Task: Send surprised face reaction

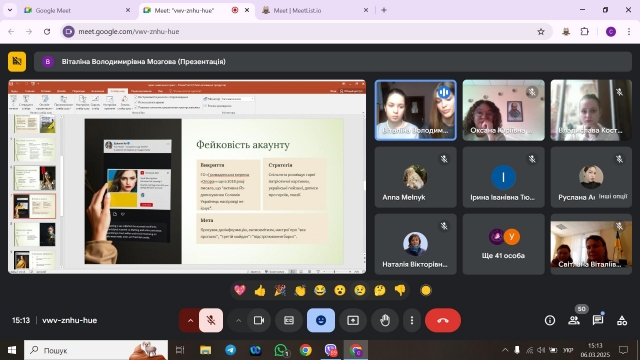Action: point(340,290)
